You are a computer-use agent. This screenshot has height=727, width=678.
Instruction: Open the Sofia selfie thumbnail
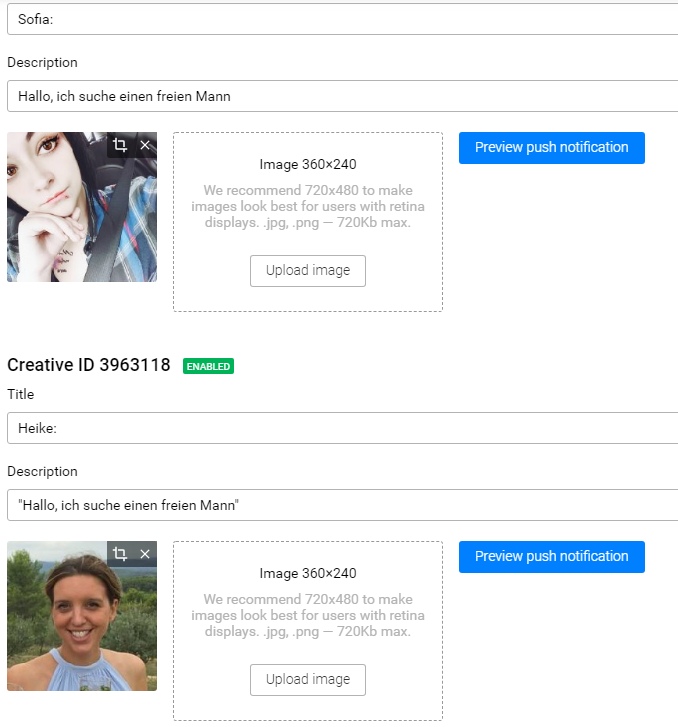(82, 207)
